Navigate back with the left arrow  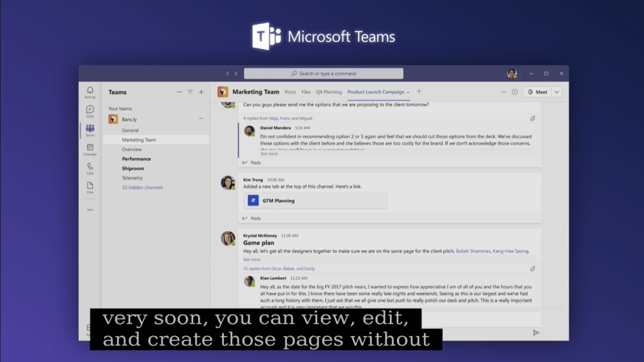228,74
